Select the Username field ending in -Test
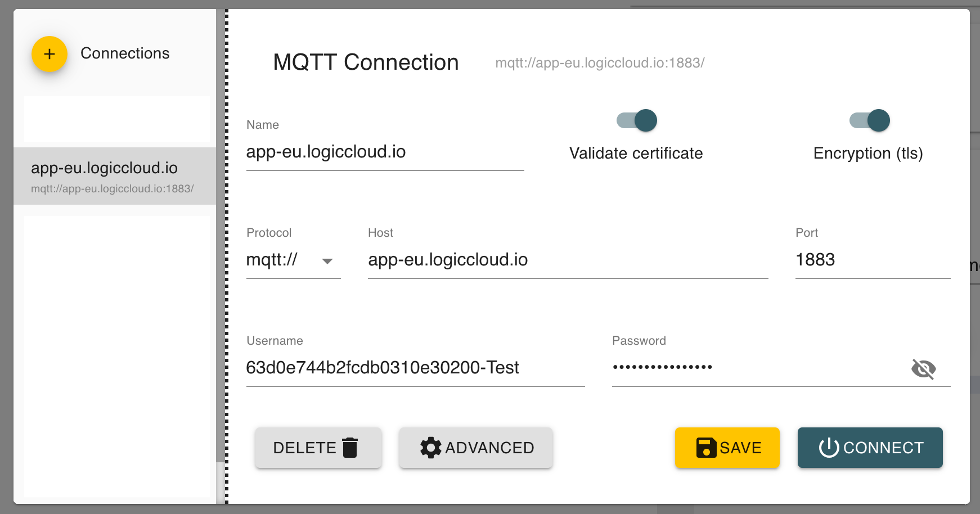This screenshot has width=980, height=514. [415, 368]
